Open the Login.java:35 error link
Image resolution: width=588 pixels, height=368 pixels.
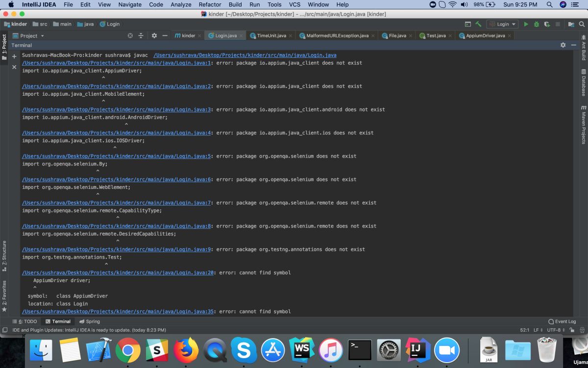pos(118,312)
